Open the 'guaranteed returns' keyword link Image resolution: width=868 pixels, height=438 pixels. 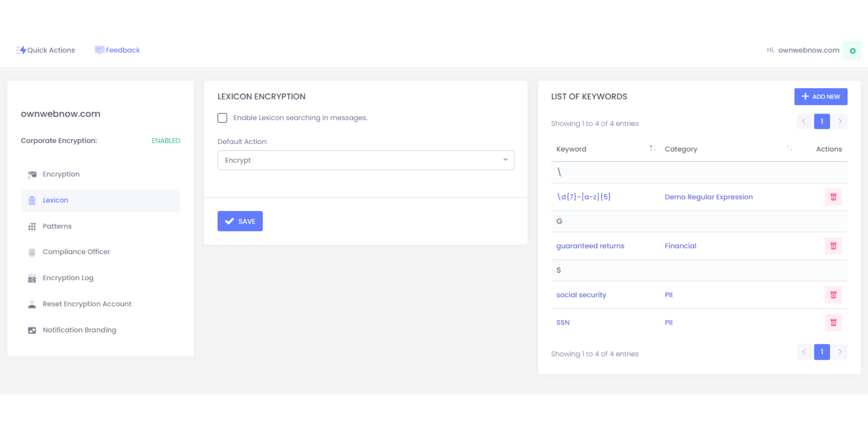coord(590,246)
